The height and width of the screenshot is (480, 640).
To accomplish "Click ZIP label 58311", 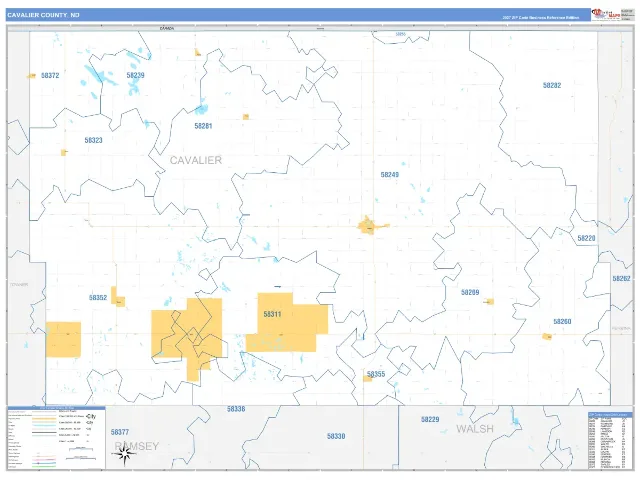I will (272, 314).
